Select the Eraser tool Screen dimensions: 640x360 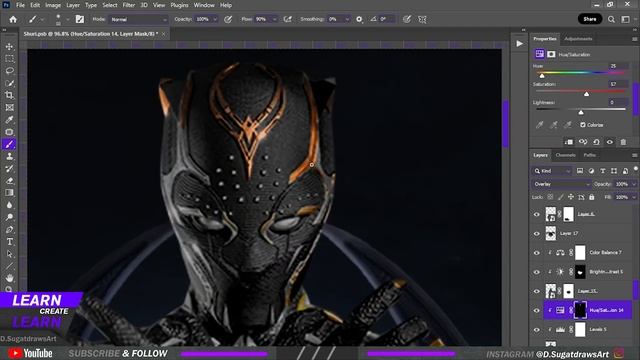(x=9, y=181)
